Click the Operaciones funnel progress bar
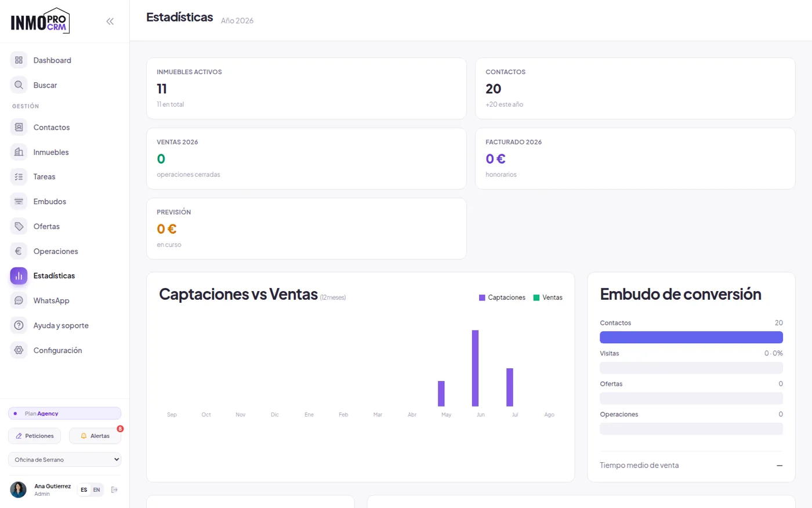 [691, 429]
